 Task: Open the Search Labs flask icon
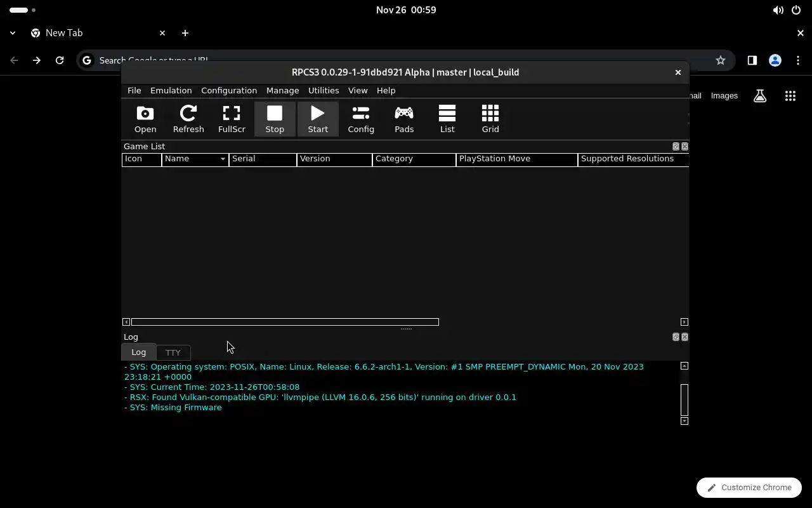pyautogui.click(x=760, y=96)
